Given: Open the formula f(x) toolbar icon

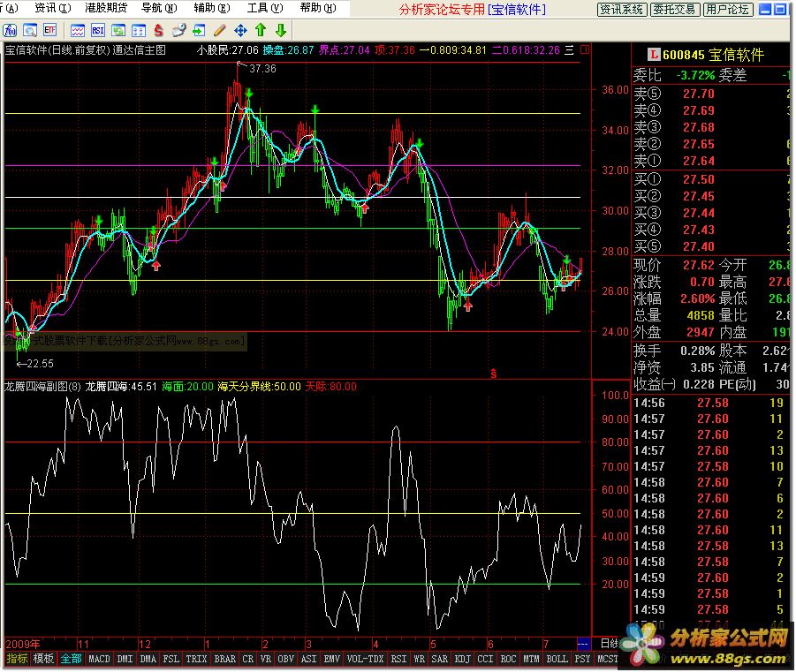Looking at the screenshot, I should pos(10,30).
